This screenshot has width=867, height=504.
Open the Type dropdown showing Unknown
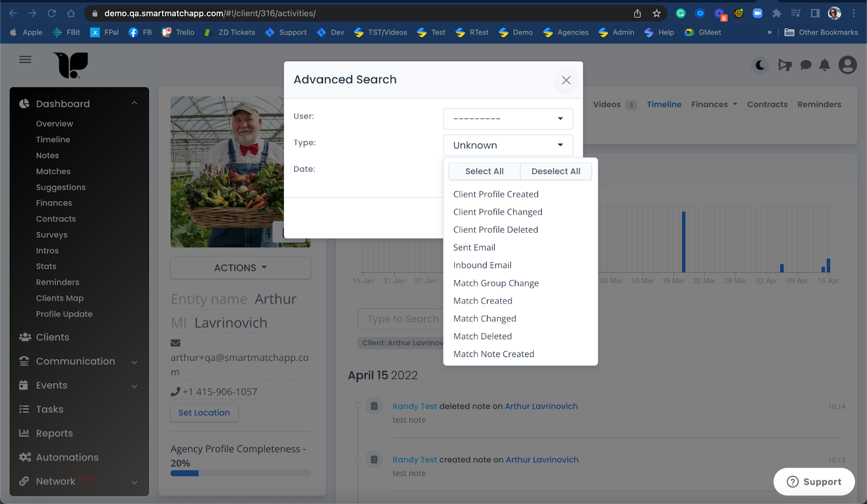508,145
